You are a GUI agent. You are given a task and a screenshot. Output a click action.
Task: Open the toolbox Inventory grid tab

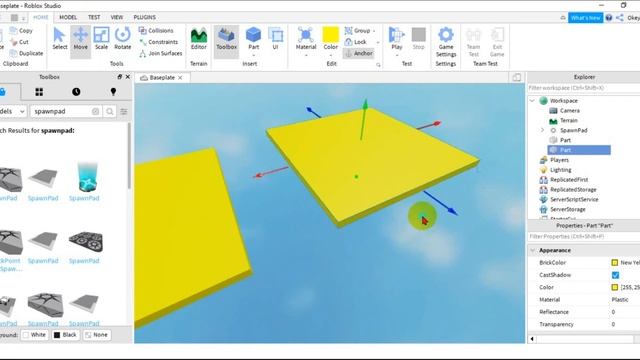click(39, 92)
